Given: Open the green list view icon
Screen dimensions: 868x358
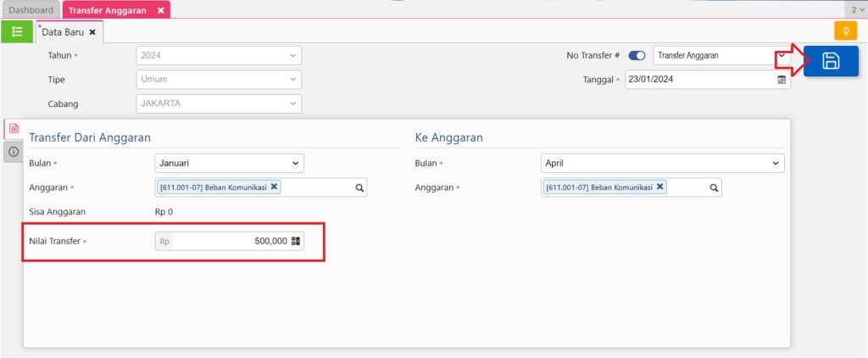Looking at the screenshot, I should (x=17, y=31).
